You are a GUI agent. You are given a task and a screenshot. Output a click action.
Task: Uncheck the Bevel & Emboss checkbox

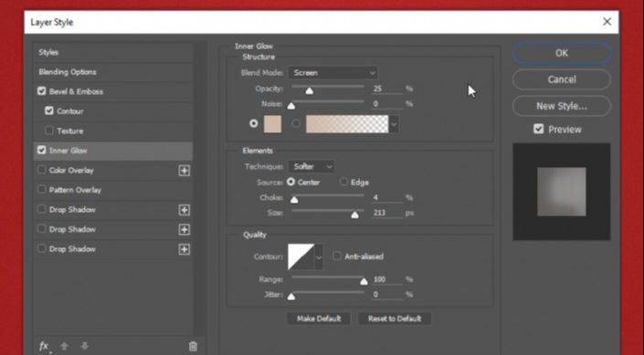click(41, 91)
